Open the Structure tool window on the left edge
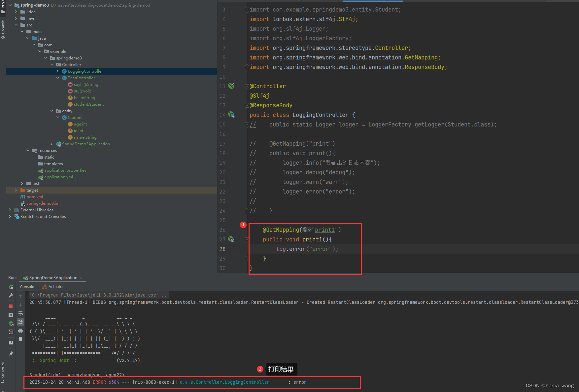 [3, 372]
